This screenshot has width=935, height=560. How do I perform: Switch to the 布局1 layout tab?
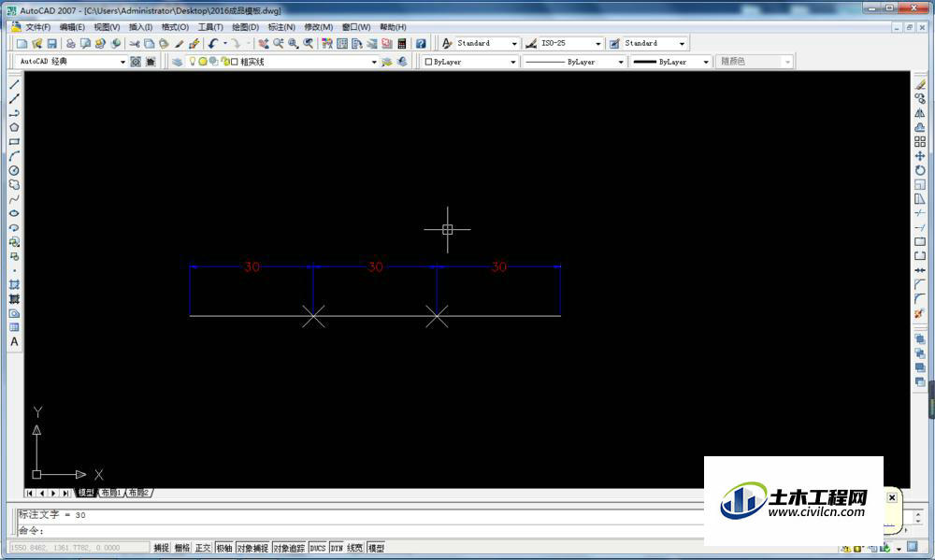[x=111, y=493]
